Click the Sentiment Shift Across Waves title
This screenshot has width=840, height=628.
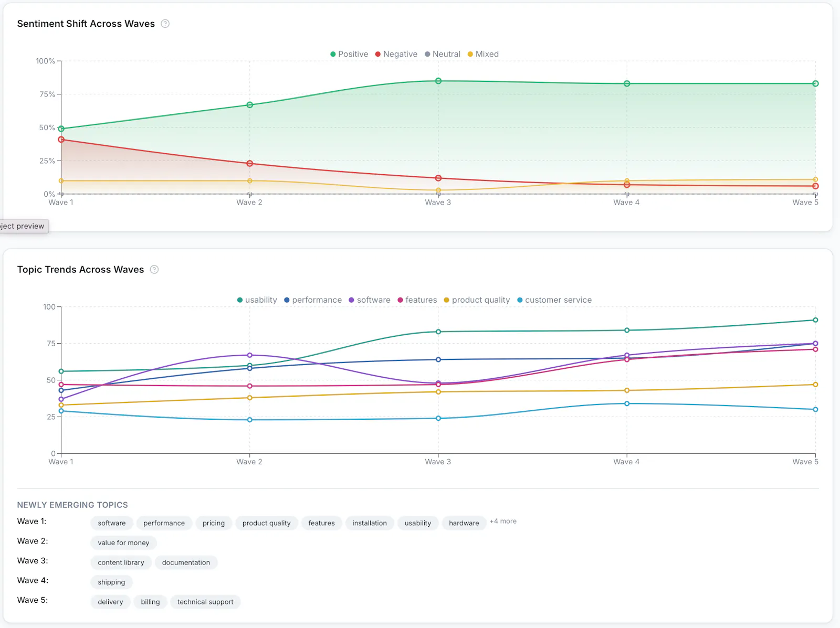86,24
